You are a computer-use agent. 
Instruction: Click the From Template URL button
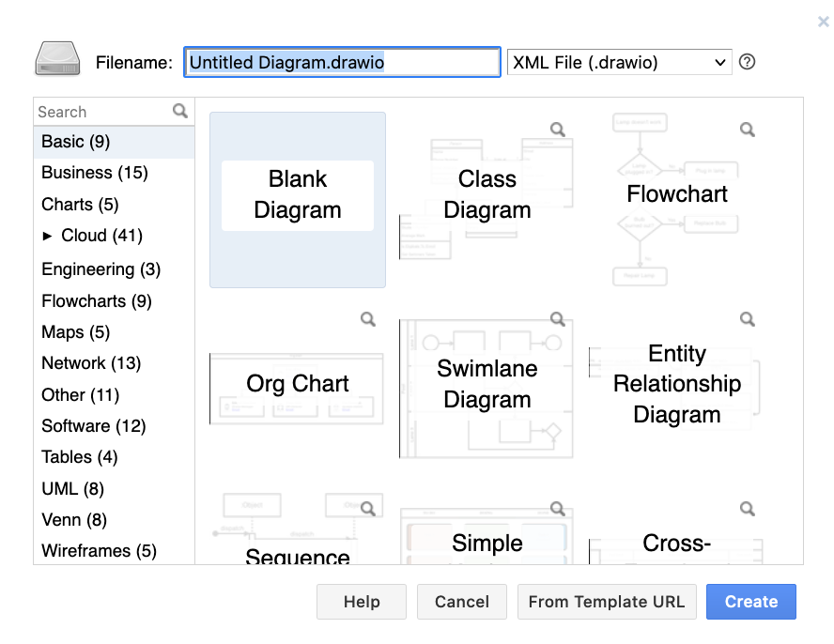607,602
